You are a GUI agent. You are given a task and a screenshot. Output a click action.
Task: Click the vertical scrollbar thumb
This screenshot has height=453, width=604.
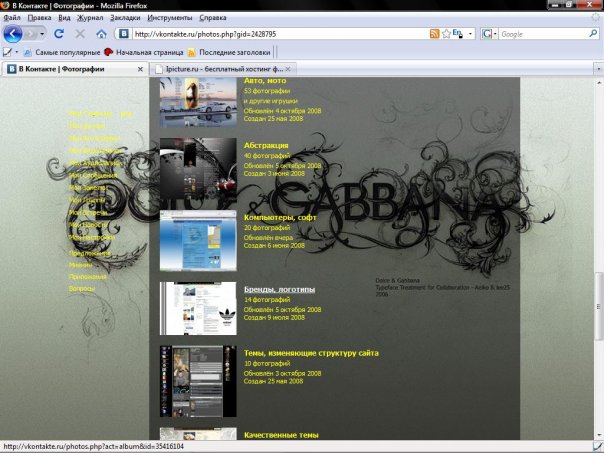point(599,306)
